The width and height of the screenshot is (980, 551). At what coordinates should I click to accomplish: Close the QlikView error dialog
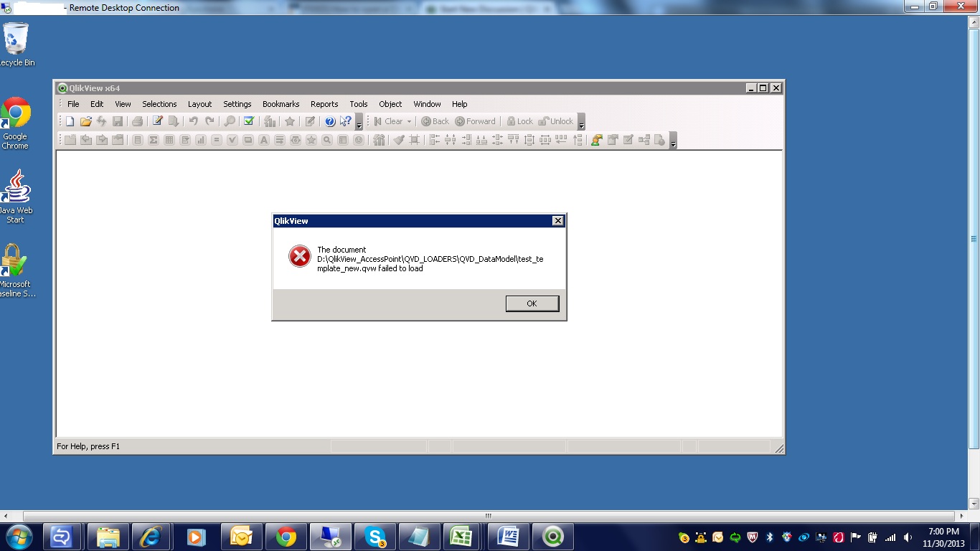558,221
